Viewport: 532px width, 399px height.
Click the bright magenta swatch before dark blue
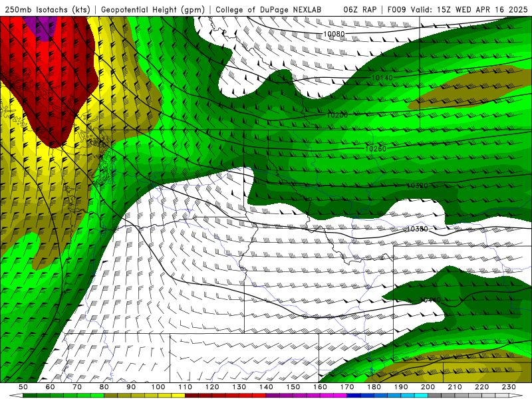340,395
